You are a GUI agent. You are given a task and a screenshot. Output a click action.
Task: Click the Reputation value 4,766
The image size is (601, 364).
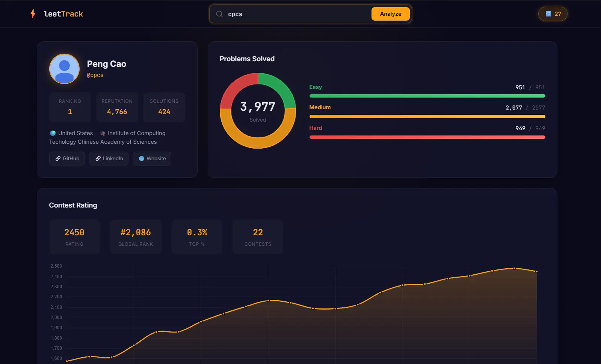[117, 112]
